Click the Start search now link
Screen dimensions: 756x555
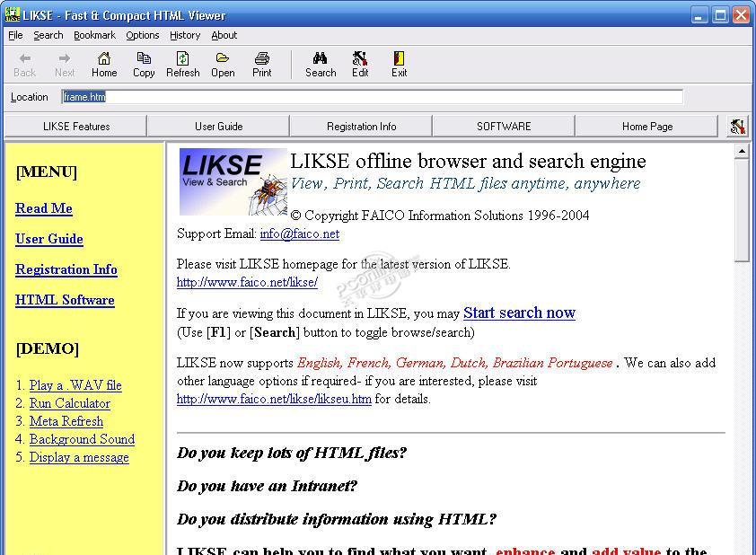pyautogui.click(x=519, y=313)
